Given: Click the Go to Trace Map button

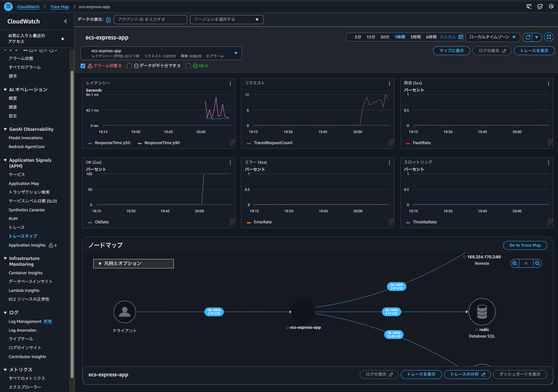Looking at the screenshot, I should point(525,245).
